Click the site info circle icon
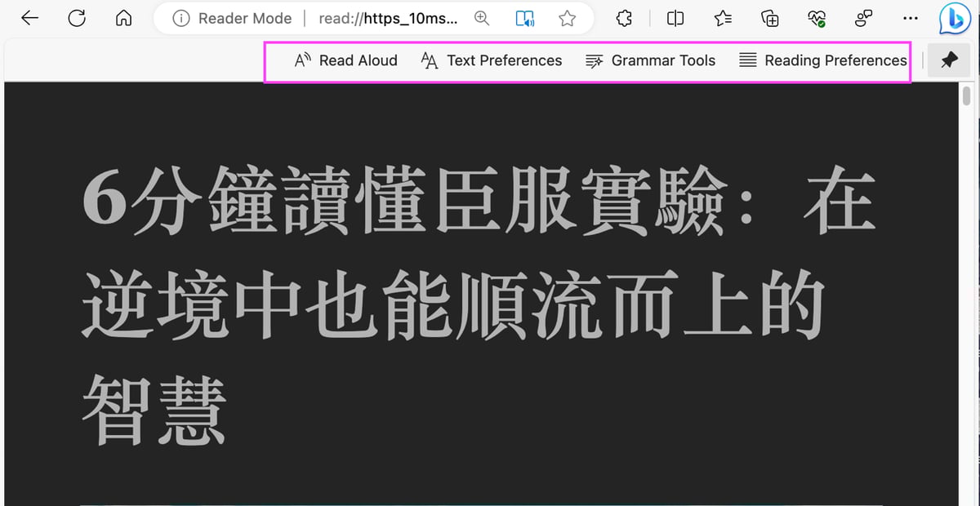 pyautogui.click(x=181, y=18)
